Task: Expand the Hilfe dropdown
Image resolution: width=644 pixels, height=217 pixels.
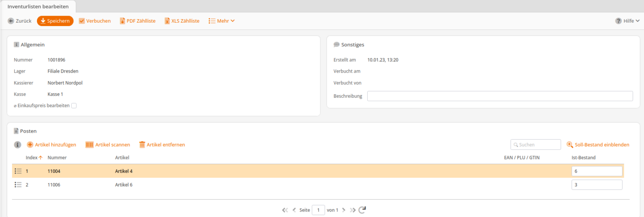Action: click(627, 21)
